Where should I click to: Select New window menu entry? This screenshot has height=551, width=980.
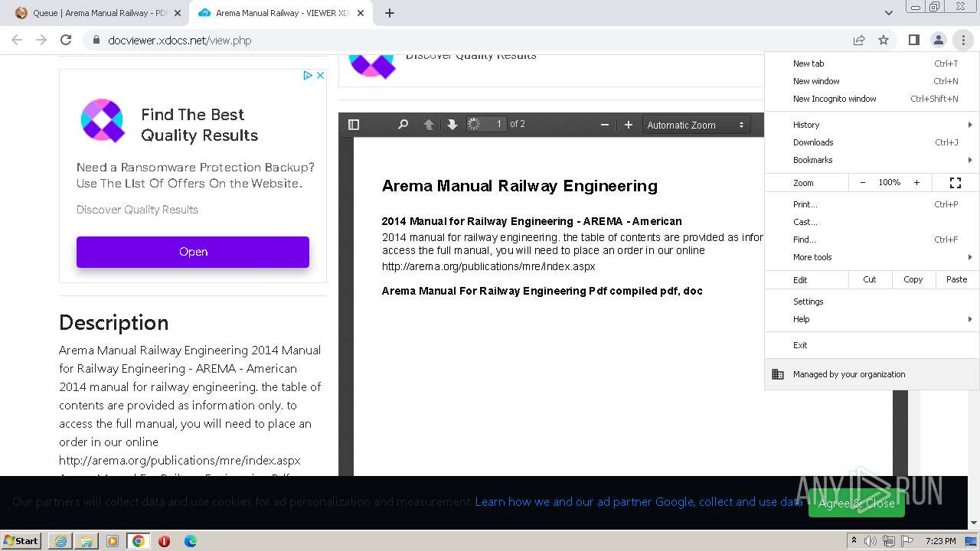click(x=872, y=81)
